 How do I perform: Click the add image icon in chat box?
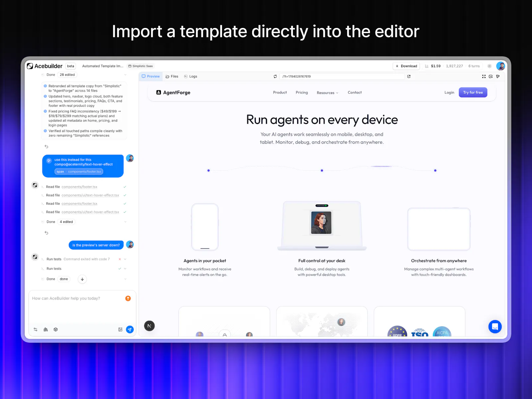120,330
